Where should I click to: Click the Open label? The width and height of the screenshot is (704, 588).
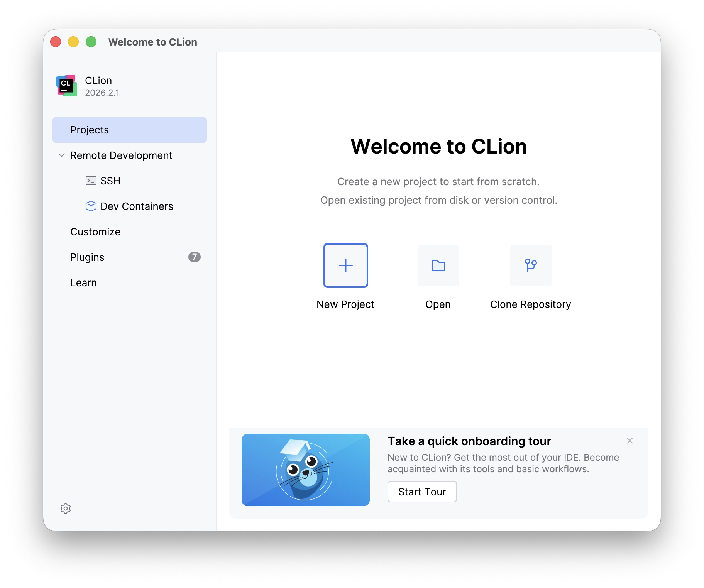tap(438, 304)
